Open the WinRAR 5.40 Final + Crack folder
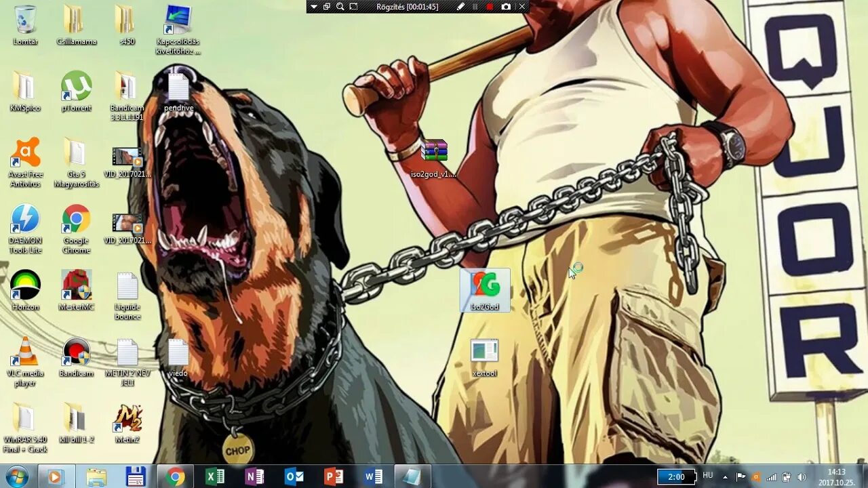The image size is (868, 488). [25, 428]
